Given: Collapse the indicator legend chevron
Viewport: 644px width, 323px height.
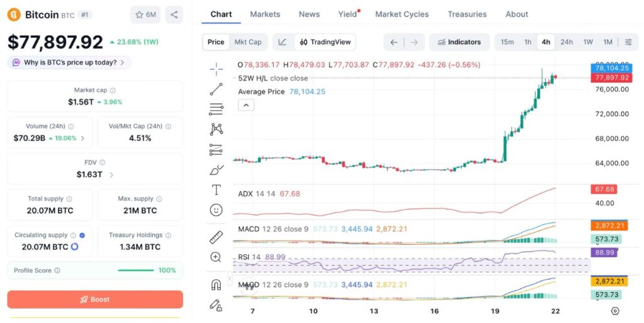Looking at the screenshot, I should tap(246, 105).
